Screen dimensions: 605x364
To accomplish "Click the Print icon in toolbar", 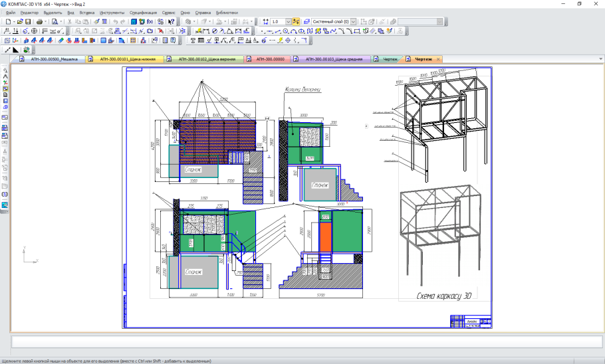I will (40, 22).
